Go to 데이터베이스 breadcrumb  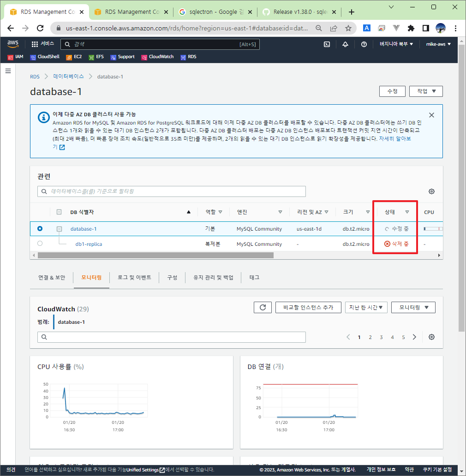point(68,77)
